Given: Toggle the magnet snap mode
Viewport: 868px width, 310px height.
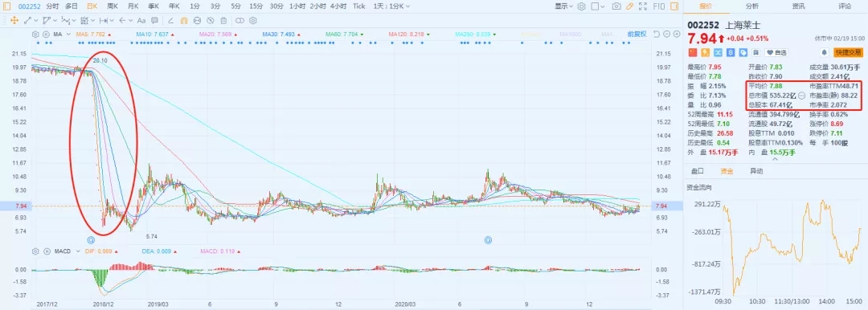Looking at the screenshot, I should 184,21.
